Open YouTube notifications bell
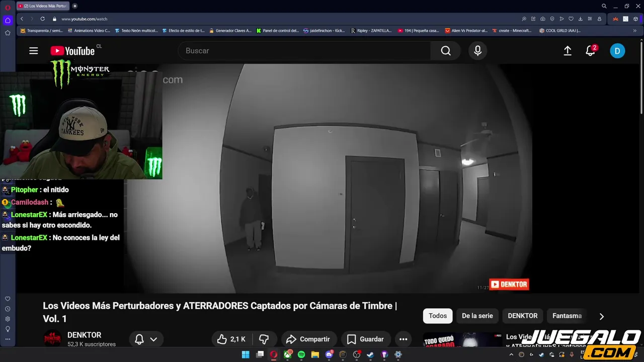 pos(591,51)
